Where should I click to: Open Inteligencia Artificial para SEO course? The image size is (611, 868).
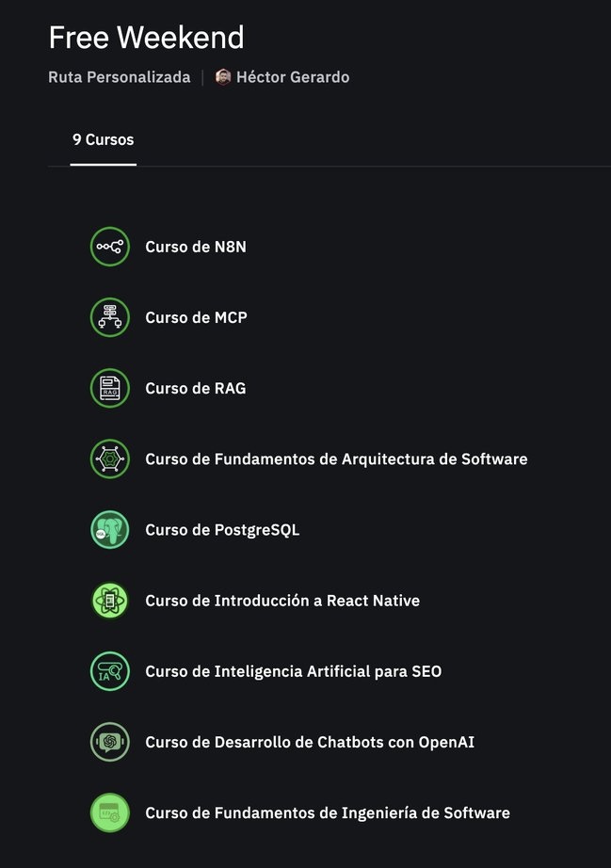coord(293,671)
